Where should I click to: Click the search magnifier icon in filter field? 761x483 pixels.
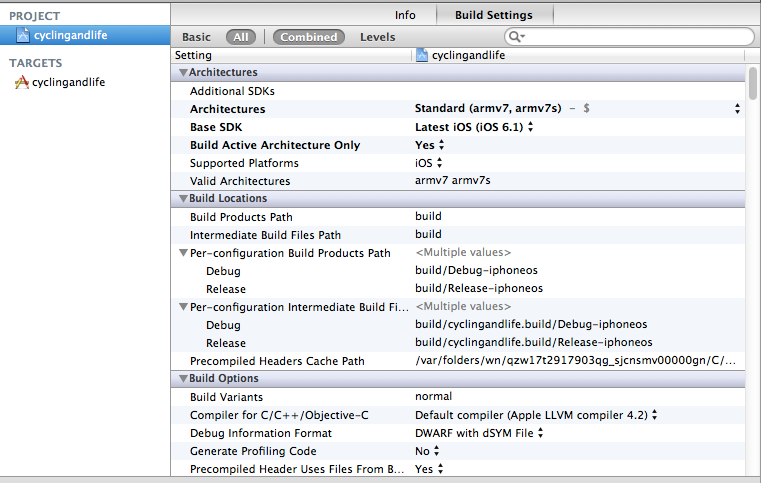pyautogui.click(x=517, y=37)
